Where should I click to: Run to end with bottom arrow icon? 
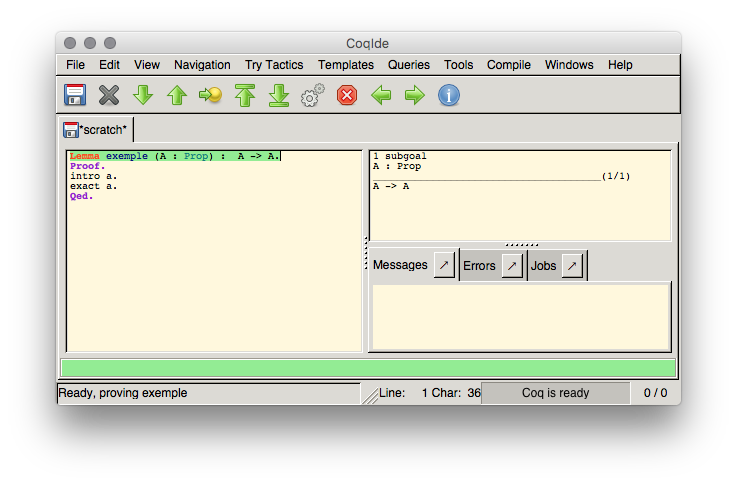click(279, 95)
